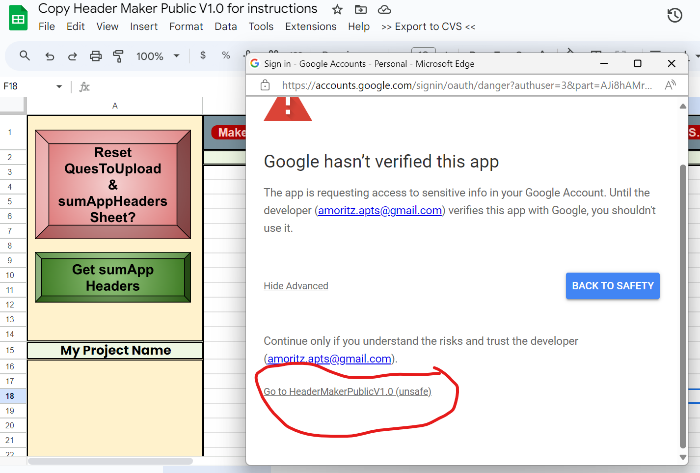The width and height of the screenshot is (700, 473).
Task: Check cloud save status icon
Action: (x=384, y=9)
